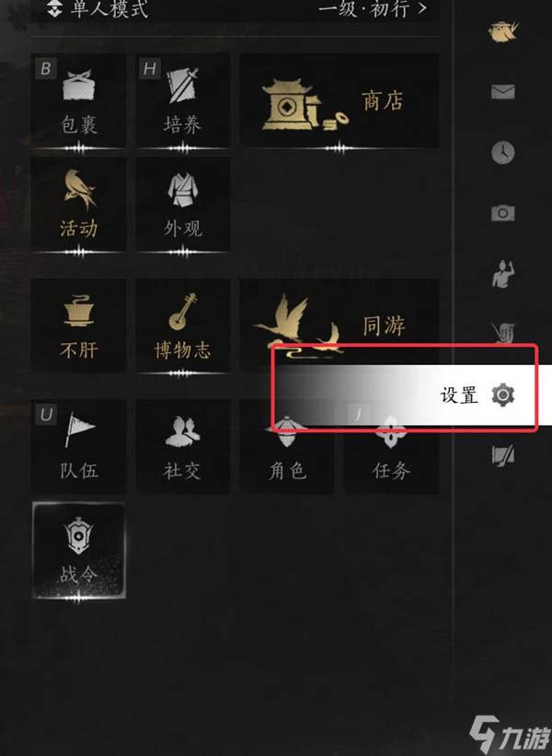The image size is (552, 756).
Task: Open the 队伍 team flag tile
Action: pyautogui.click(x=78, y=446)
